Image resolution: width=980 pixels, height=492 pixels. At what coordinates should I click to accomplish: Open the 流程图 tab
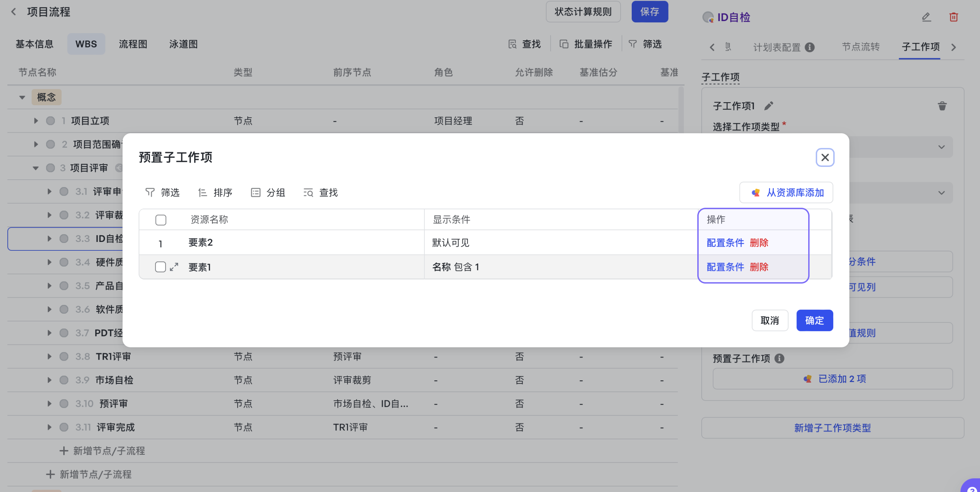(133, 44)
